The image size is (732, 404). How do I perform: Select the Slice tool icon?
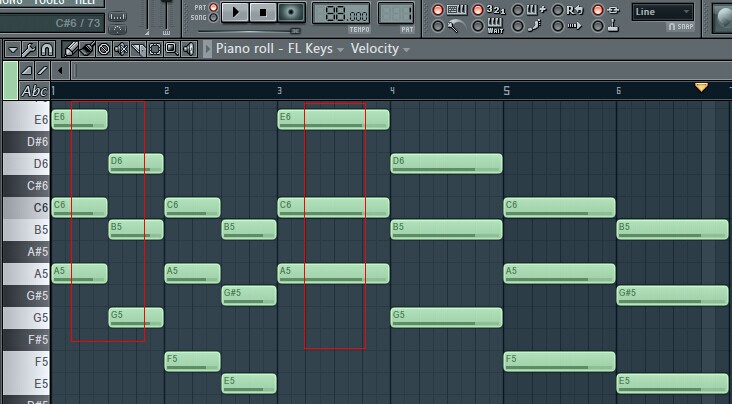pos(138,49)
